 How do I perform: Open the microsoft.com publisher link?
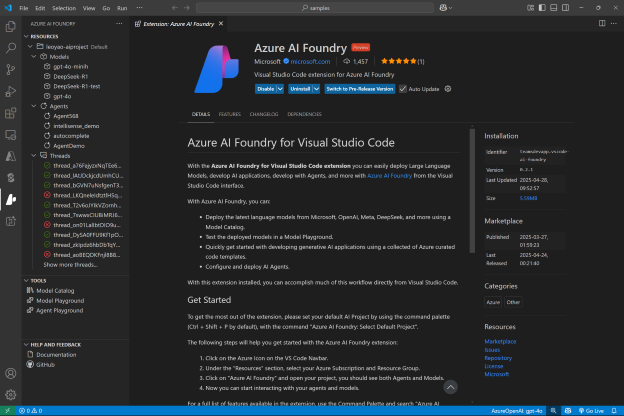310,61
